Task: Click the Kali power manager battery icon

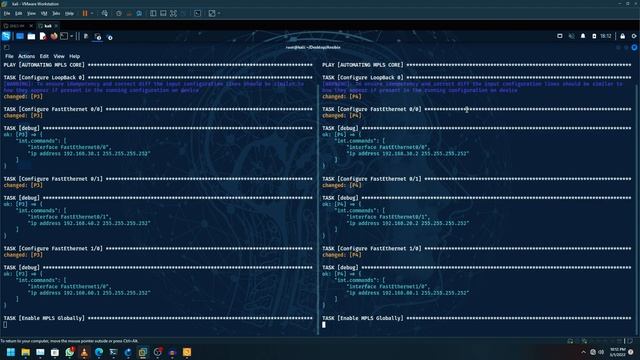Action: point(594,36)
